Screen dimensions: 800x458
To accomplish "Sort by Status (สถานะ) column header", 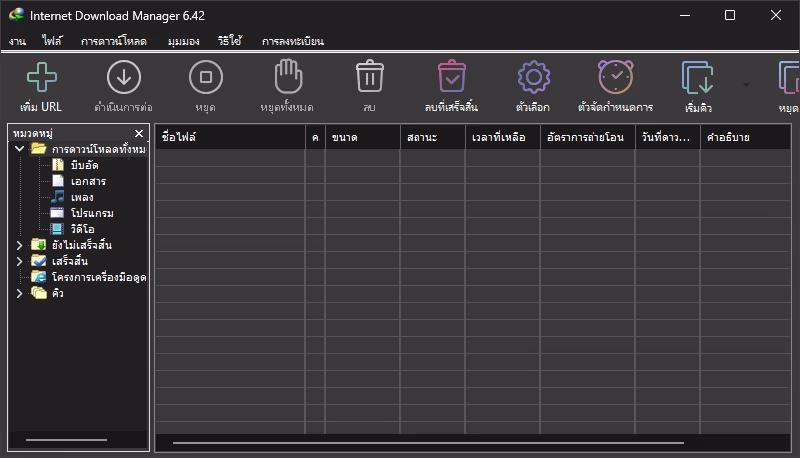I will (x=432, y=137).
